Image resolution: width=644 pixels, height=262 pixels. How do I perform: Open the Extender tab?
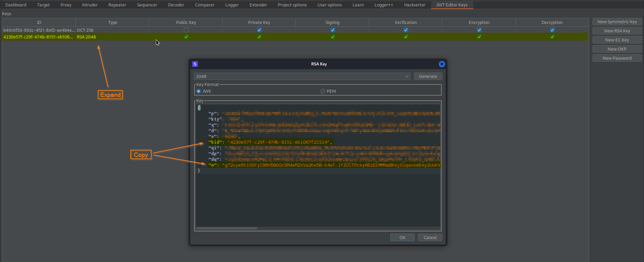coord(258,5)
